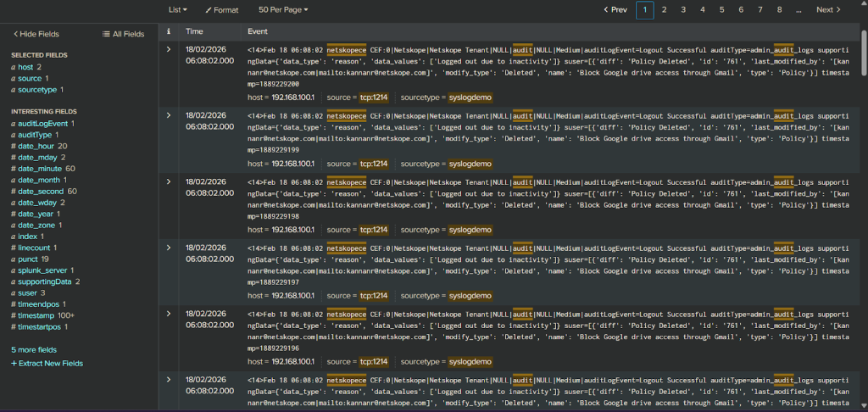The height and width of the screenshot is (412, 868).
Task: Open the date_second field
Action: click(41, 191)
